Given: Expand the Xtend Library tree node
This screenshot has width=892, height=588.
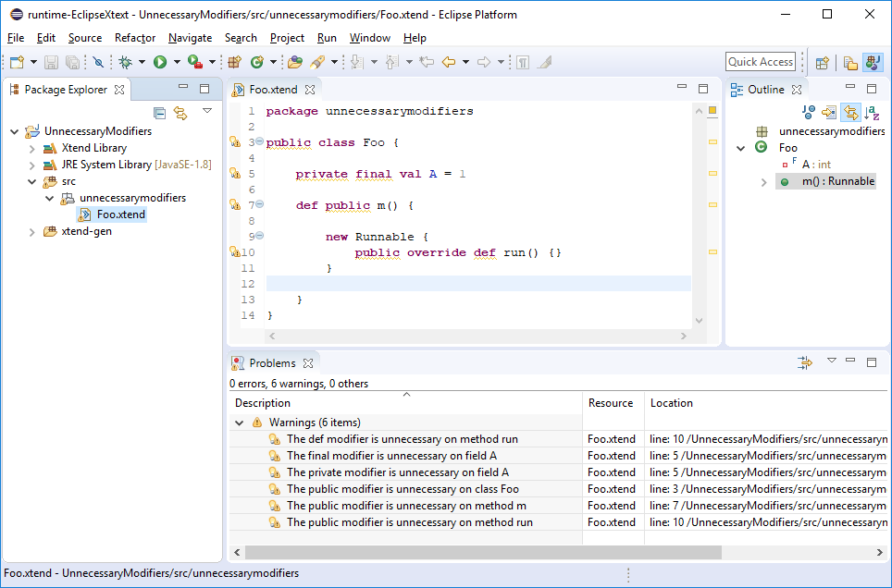Looking at the screenshot, I should 31,148.
